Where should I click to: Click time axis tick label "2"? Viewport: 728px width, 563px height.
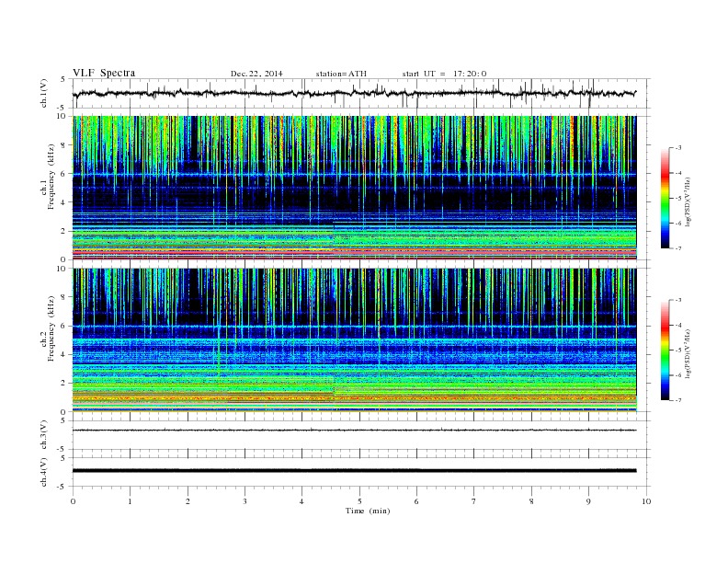coord(188,501)
